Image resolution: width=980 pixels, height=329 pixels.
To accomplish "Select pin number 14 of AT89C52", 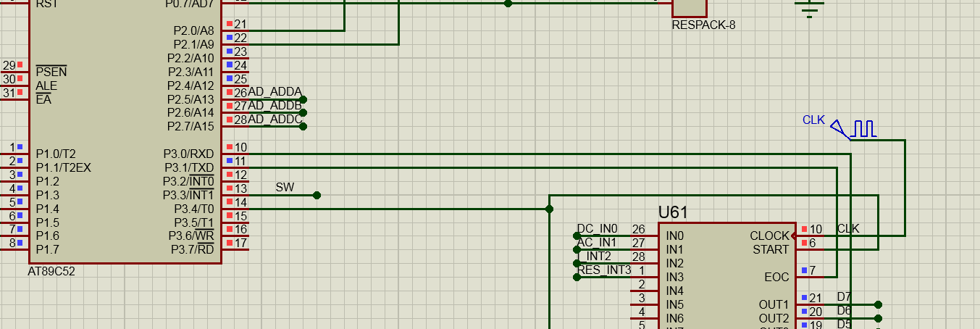I will click(240, 202).
